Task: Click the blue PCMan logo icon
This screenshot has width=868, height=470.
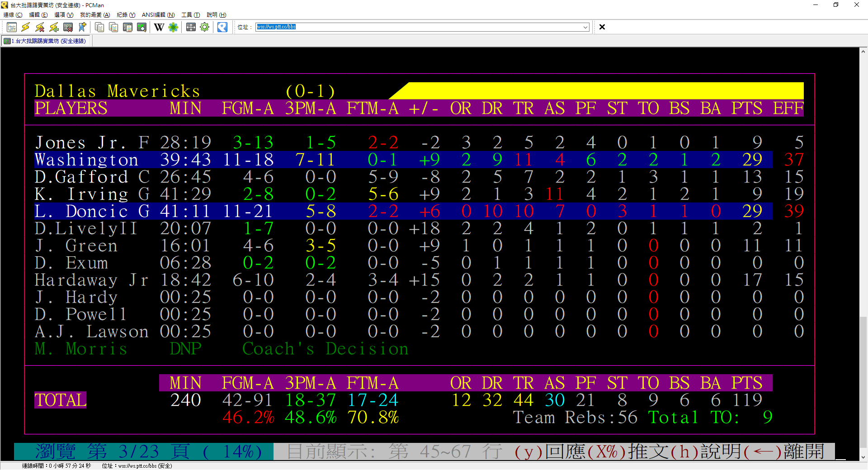Action: pyautogui.click(x=222, y=27)
